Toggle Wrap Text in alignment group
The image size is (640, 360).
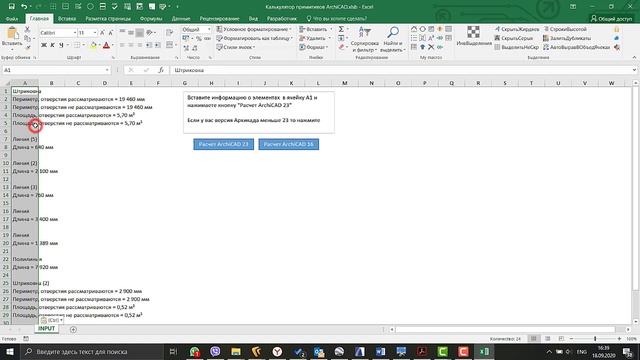(170, 33)
